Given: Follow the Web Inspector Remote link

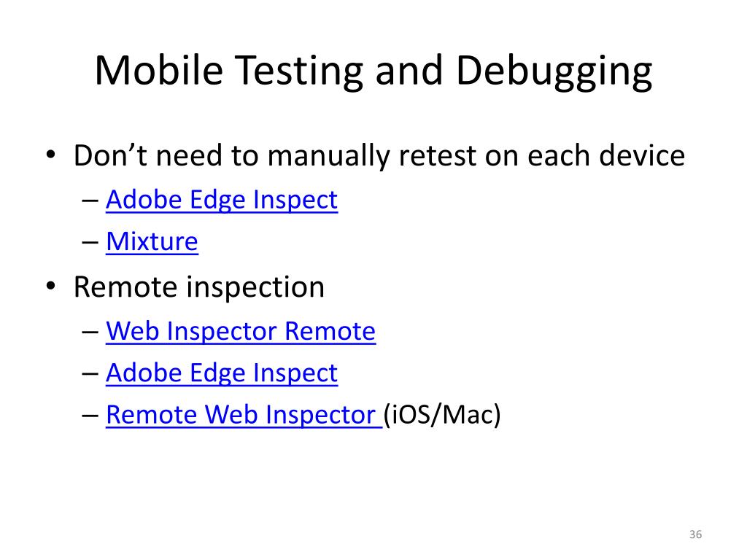Looking at the screenshot, I should 241,331.
